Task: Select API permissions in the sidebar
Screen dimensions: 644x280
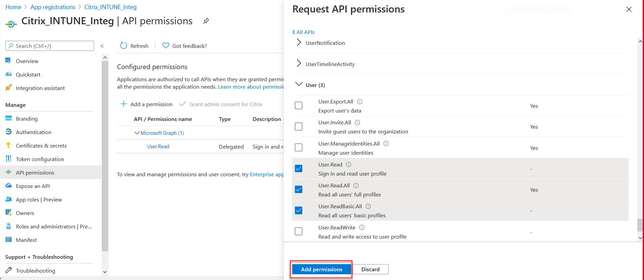Action: pos(51,173)
